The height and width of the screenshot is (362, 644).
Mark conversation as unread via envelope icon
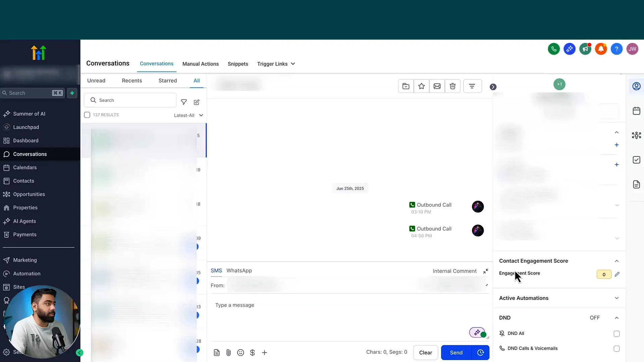coord(437,86)
